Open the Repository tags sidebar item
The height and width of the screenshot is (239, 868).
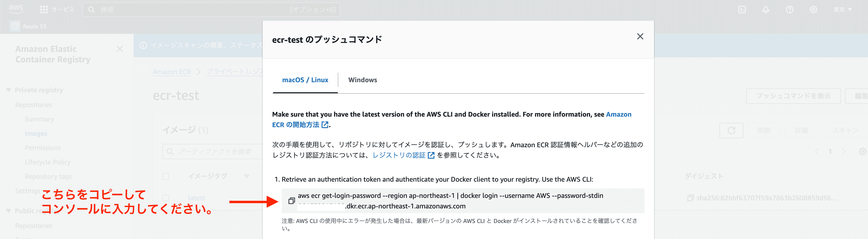point(48,177)
